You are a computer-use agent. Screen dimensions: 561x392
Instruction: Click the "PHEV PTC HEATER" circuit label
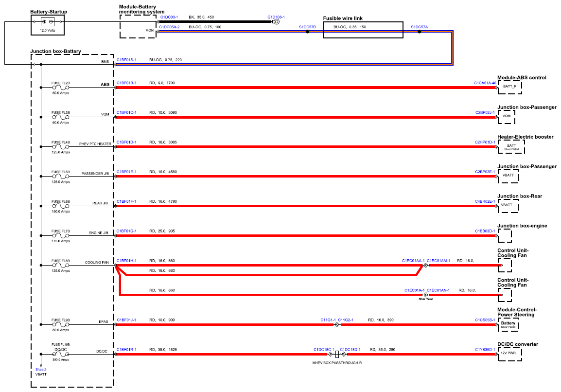pos(95,144)
